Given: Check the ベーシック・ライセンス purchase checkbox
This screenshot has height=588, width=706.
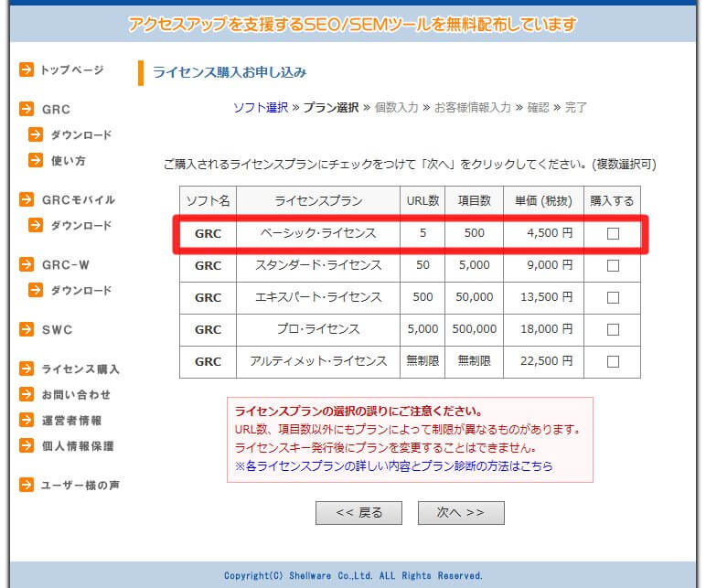Looking at the screenshot, I should coord(613,233).
